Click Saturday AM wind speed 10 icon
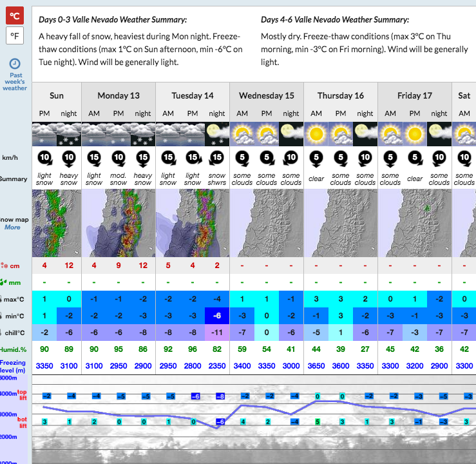This screenshot has height=464, width=476. coord(464,158)
